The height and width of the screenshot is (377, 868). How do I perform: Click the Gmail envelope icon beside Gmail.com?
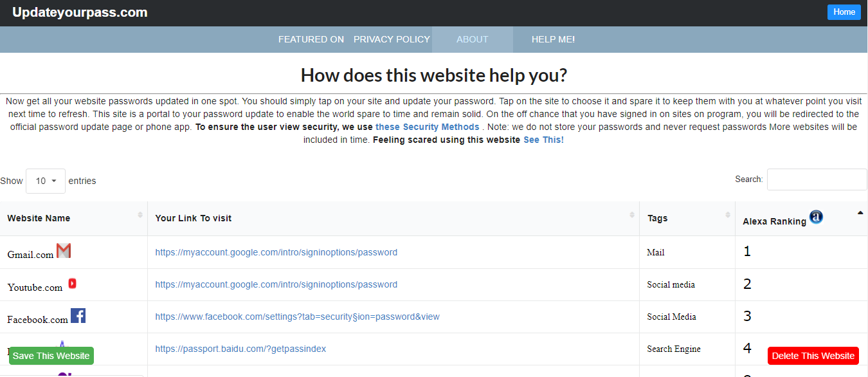(63, 250)
